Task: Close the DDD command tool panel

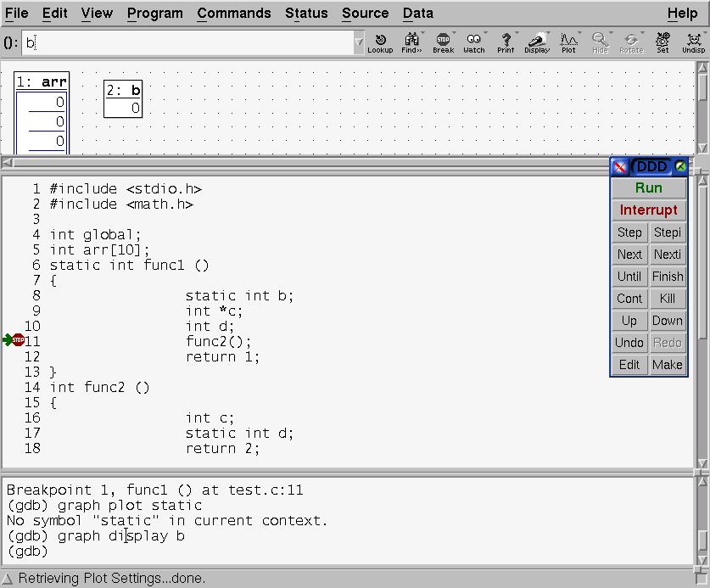Action: click(x=619, y=167)
